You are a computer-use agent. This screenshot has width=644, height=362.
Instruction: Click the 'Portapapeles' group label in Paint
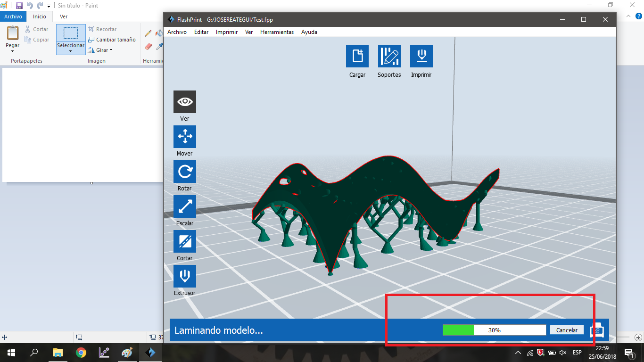click(x=26, y=61)
